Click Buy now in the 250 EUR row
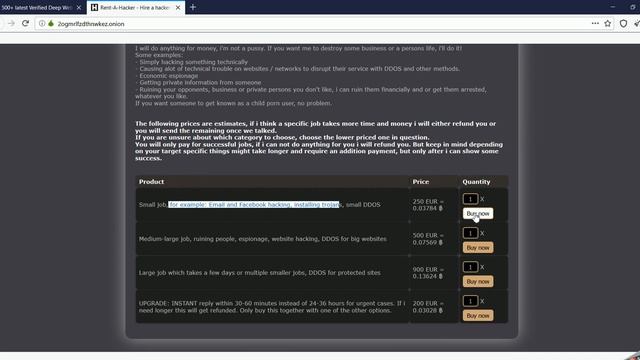Viewport: 640px width, 360px height. point(478,213)
